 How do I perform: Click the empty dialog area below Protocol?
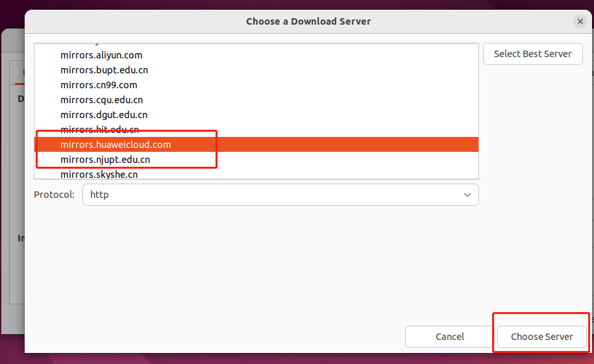(x=260, y=266)
